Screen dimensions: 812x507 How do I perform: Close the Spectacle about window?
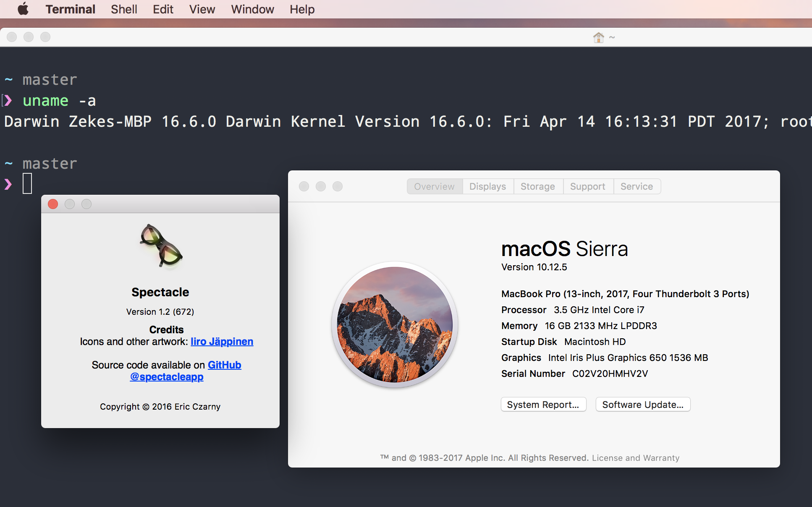point(53,204)
